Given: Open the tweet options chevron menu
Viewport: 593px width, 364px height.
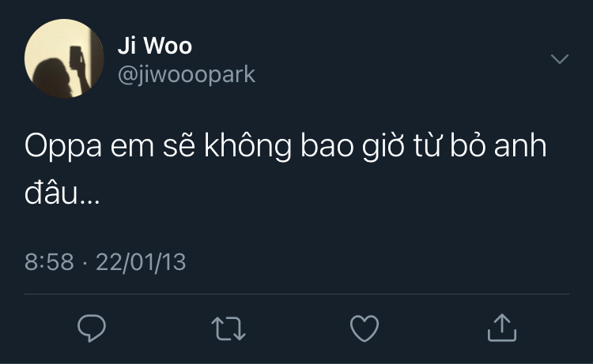Looking at the screenshot, I should click(560, 59).
